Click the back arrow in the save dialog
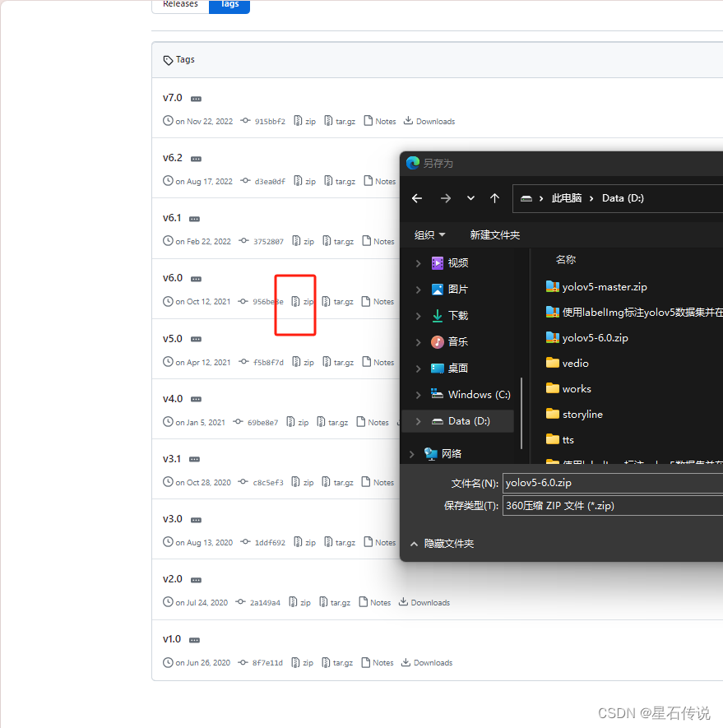Image resolution: width=723 pixels, height=728 pixels. (417, 199)
